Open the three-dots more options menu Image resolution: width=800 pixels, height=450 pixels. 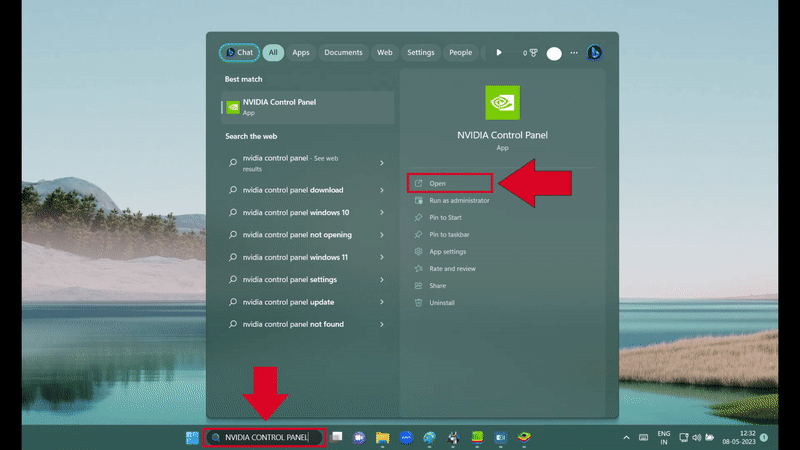tap(574, 53)
